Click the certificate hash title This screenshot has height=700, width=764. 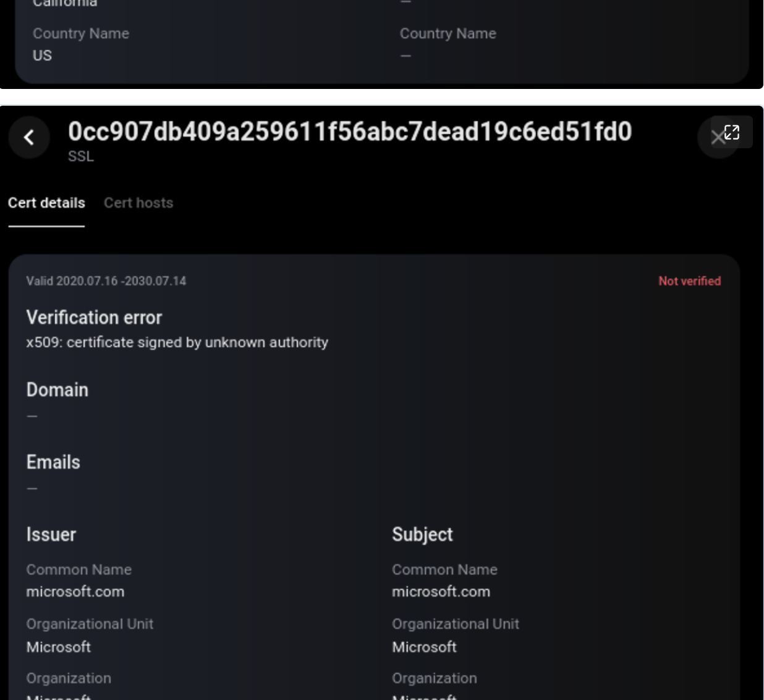pos(350,132)
